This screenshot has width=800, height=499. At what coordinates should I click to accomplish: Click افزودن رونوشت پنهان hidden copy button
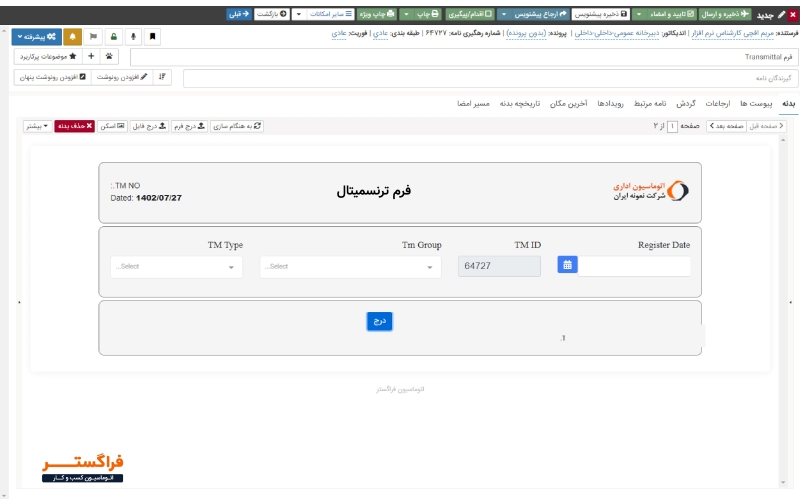tap(53, 77)
